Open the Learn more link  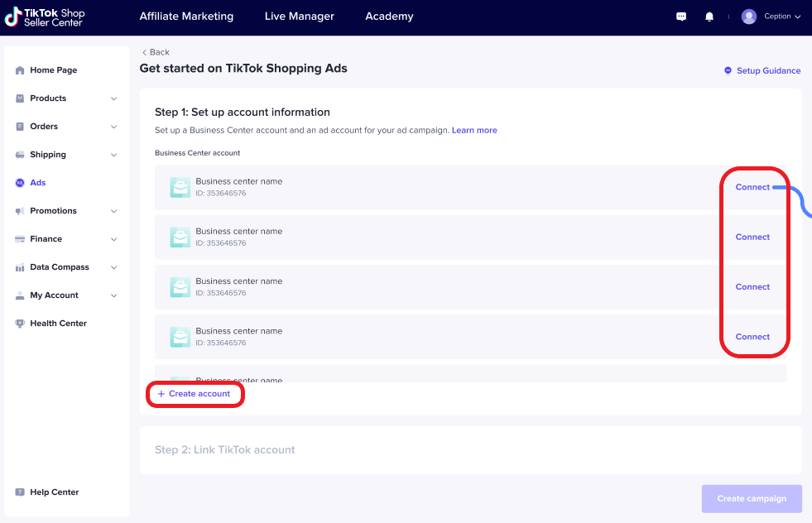(x=474, y=131)
